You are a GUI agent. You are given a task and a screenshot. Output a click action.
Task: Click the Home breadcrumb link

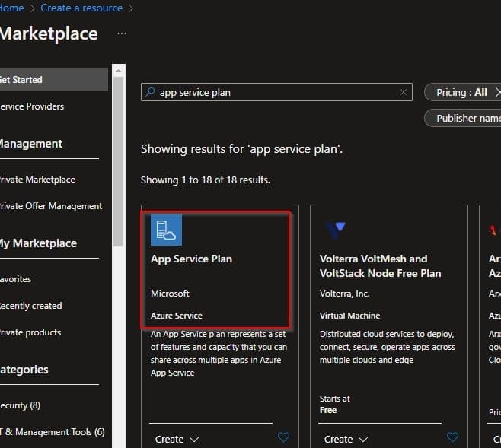(11, 8)
